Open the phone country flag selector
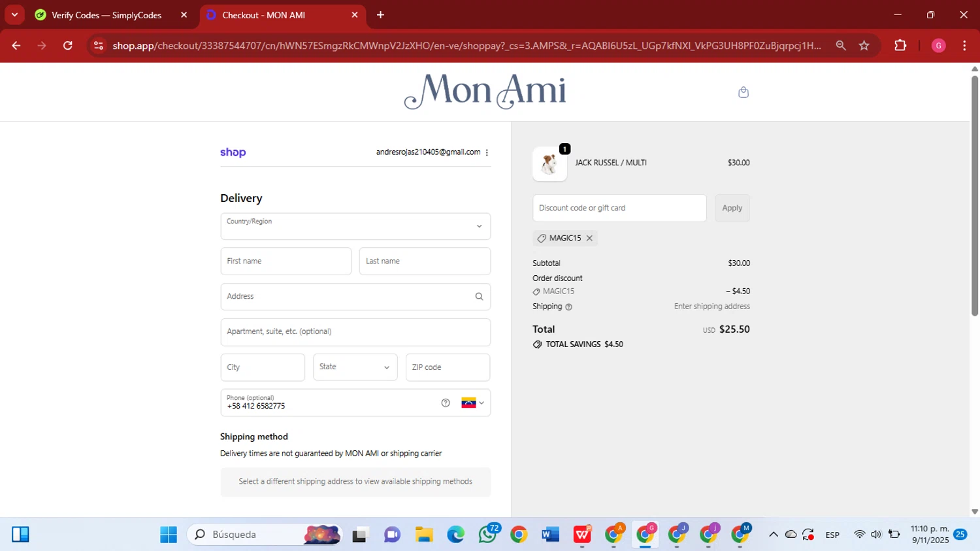Screen dimensions: 980x551 click(473, 403)
